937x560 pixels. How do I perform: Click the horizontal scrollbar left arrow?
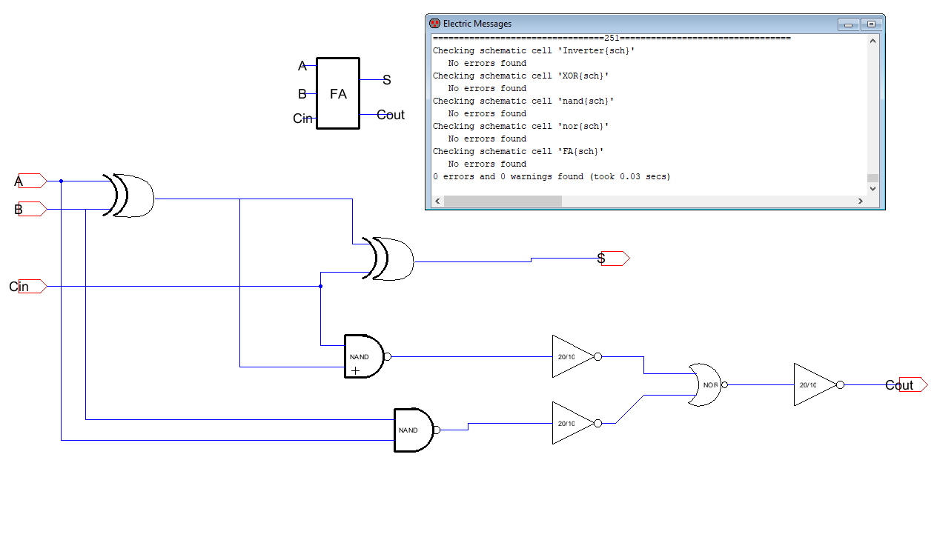click(x=437, y=201)
